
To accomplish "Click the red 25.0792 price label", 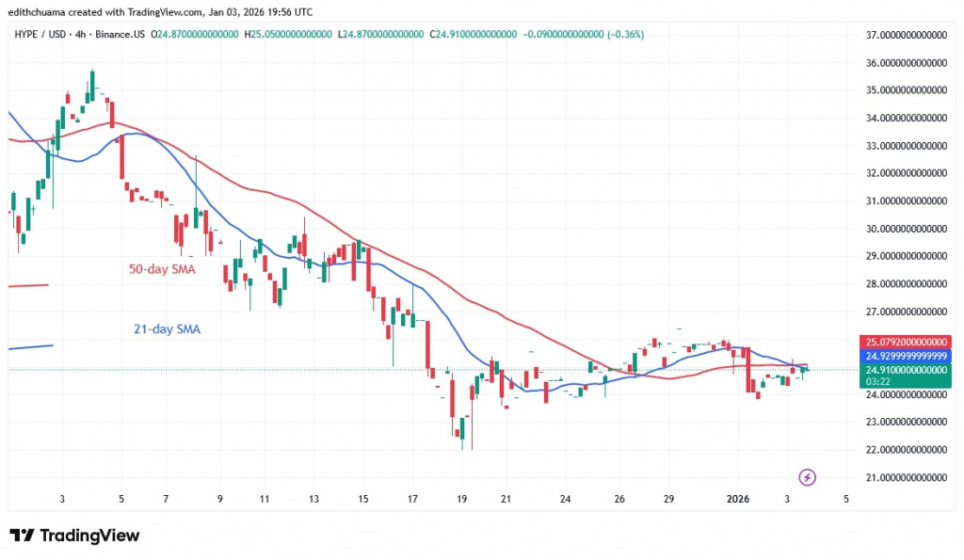I will click(x=906, y=342).
